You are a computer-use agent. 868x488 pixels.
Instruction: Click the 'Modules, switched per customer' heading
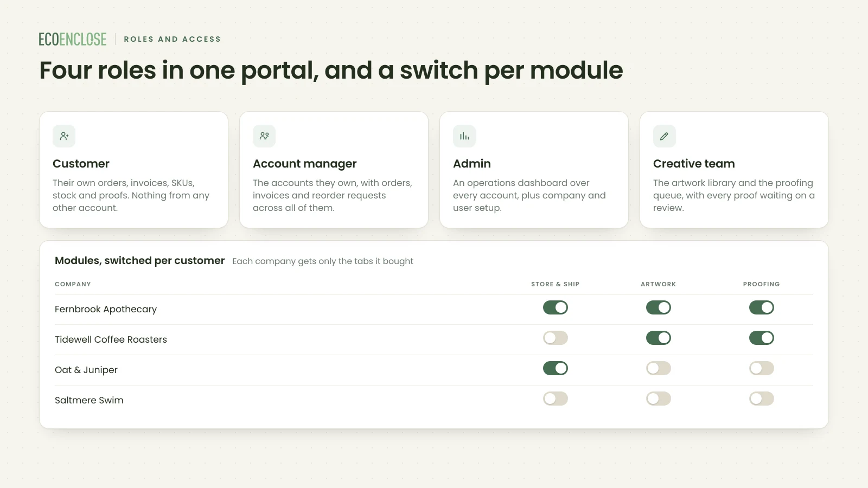(x=139, y=261)
